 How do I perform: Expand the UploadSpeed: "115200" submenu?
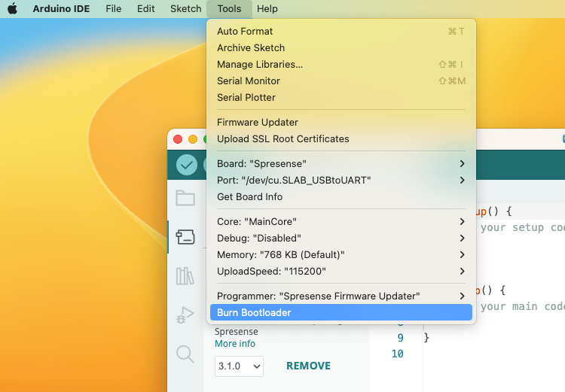341,272
